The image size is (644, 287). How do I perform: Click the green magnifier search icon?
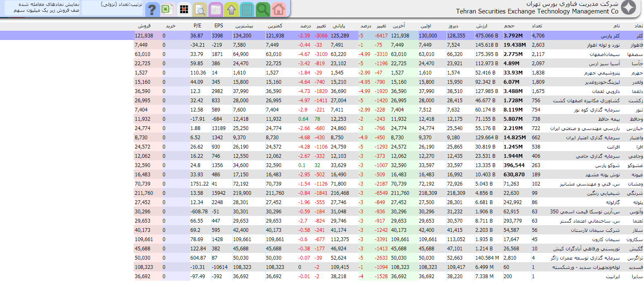[x=263, y=9]
